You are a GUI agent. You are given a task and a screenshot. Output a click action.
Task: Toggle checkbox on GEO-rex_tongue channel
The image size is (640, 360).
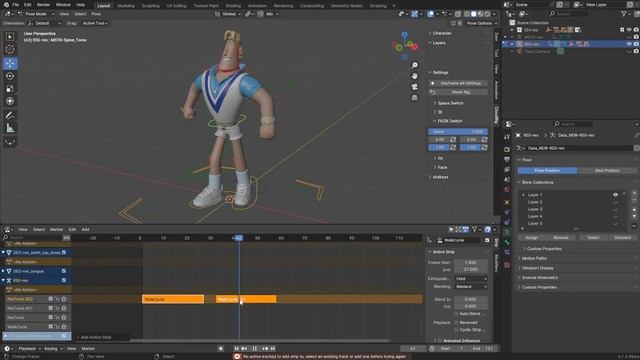point(64,271)
